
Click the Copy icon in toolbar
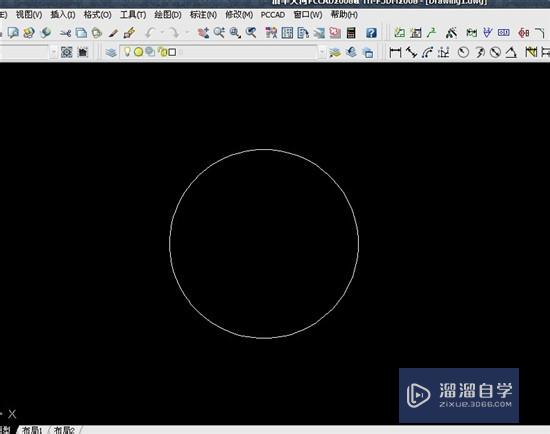(x=81, y=33)
